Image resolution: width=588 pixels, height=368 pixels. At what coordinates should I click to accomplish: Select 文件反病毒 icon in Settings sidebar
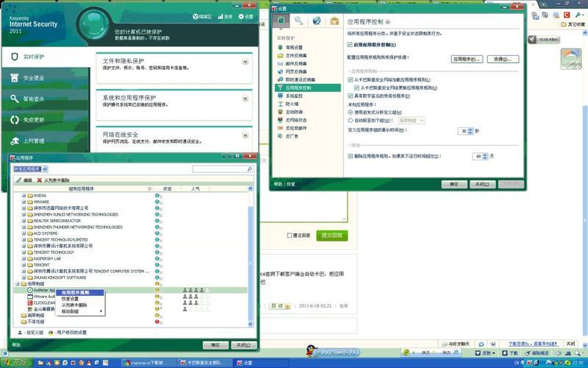click(280, 56)
